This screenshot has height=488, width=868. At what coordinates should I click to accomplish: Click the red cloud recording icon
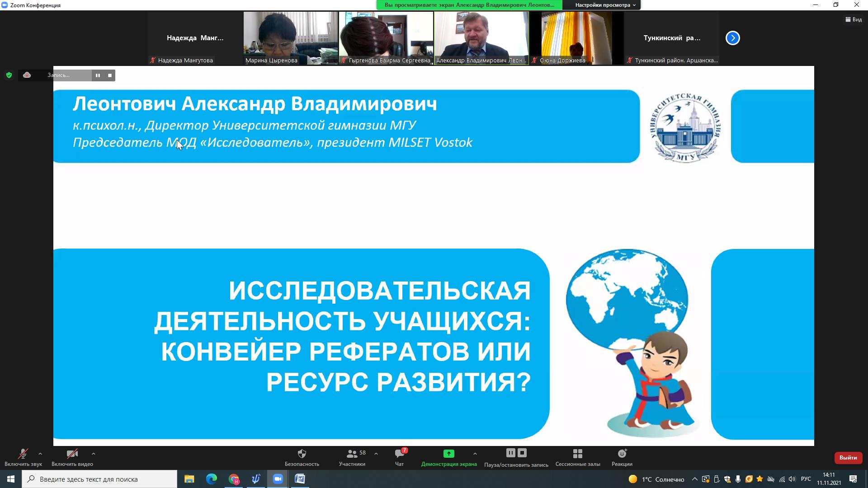27,75
